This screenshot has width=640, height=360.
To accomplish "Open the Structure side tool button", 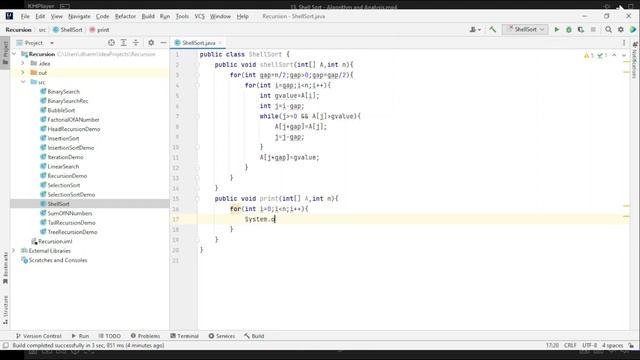I will pyautogui.click(x=5, y=309).
